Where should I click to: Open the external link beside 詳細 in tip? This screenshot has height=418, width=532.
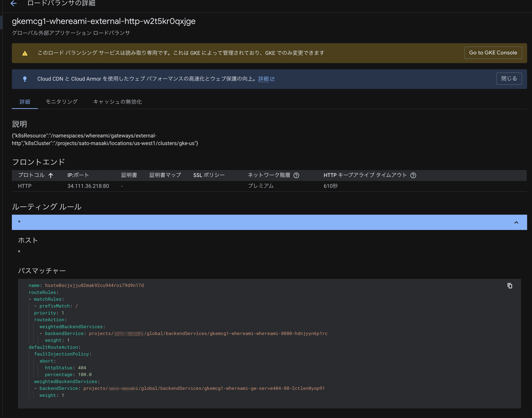click(273, 79)
